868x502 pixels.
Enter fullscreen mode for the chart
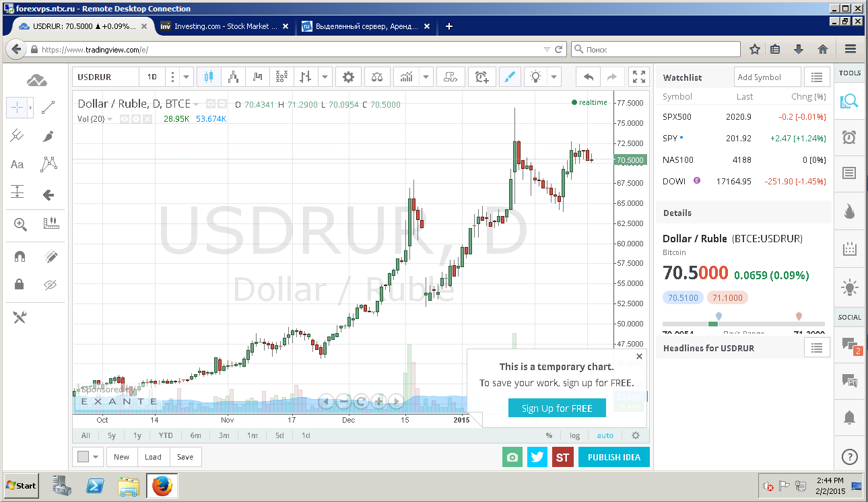[638, 77]
